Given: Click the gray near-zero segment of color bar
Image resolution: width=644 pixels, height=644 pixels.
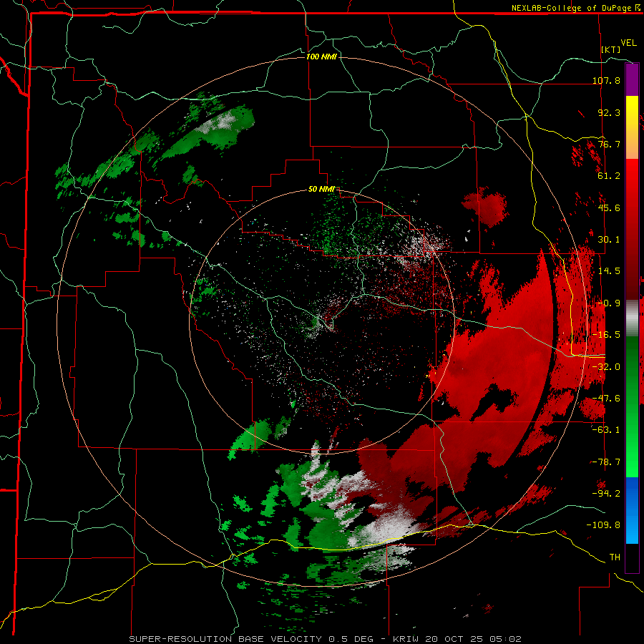Looking at the screenshot, I should (632, 318).
